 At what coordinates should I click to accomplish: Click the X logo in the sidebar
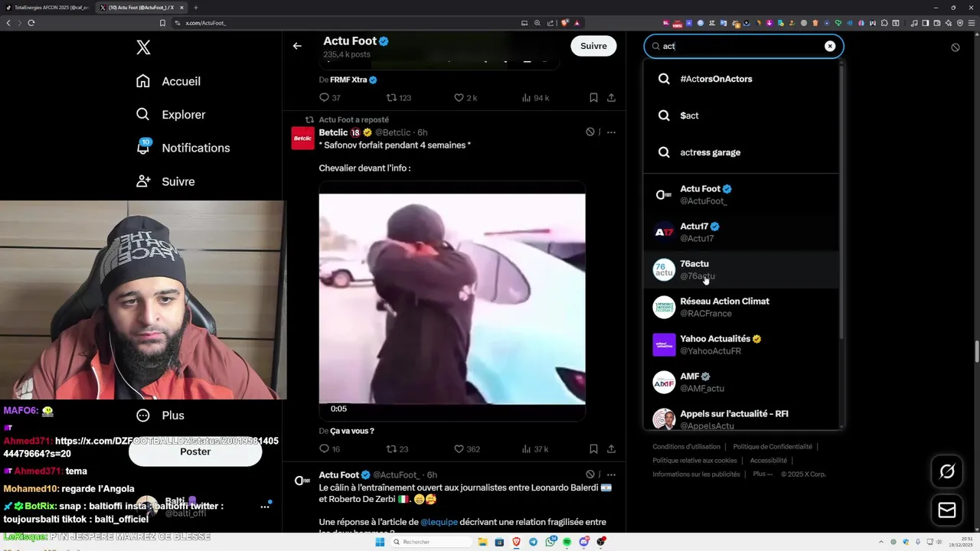pyautogui.click(x=143, y=47)
